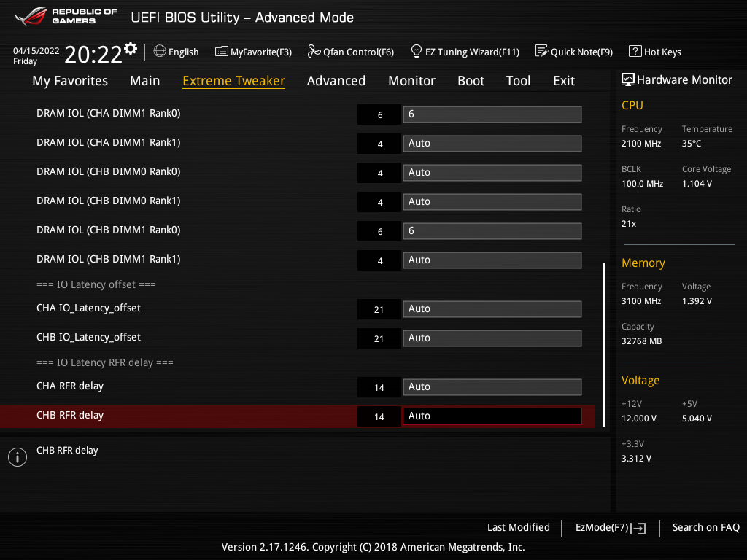Click memory frequency 3100 MHz value
The width and height of the screenshot is (747, 560).
pyautogui.click(x=641, y=301)
